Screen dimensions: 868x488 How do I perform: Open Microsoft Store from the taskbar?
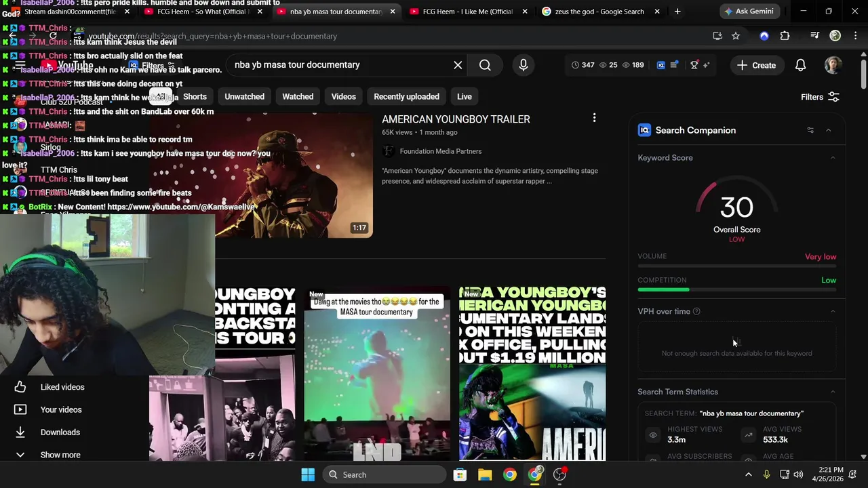tap(460, 474)
